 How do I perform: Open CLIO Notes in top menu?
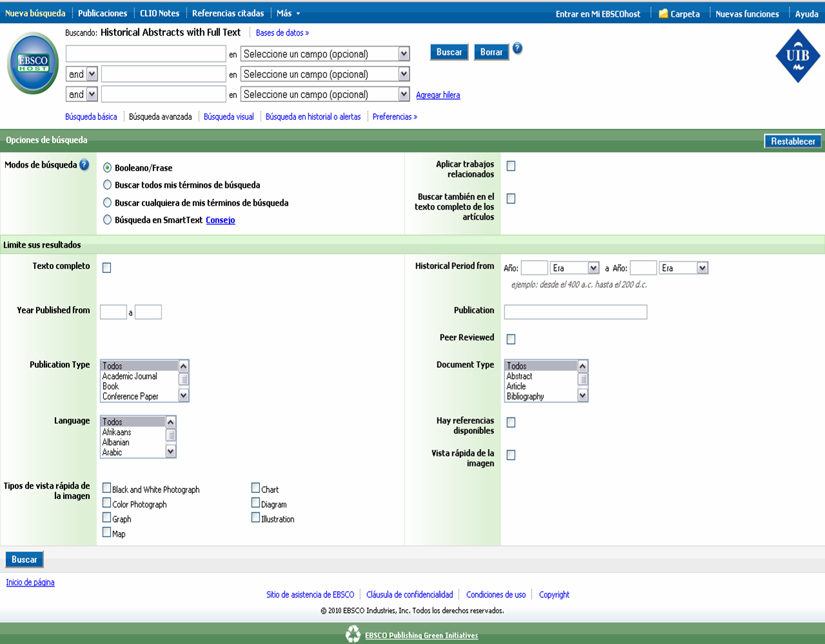coord(160,13)
